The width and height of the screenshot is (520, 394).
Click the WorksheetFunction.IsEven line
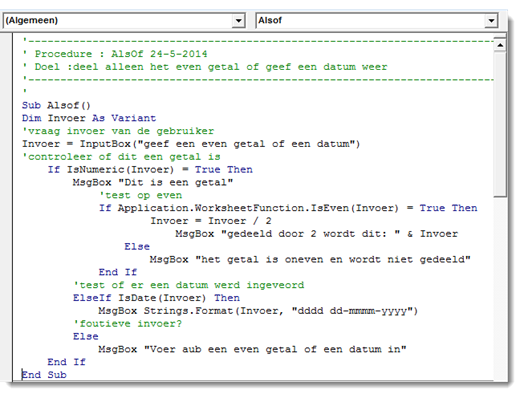(x=288, y=208)
